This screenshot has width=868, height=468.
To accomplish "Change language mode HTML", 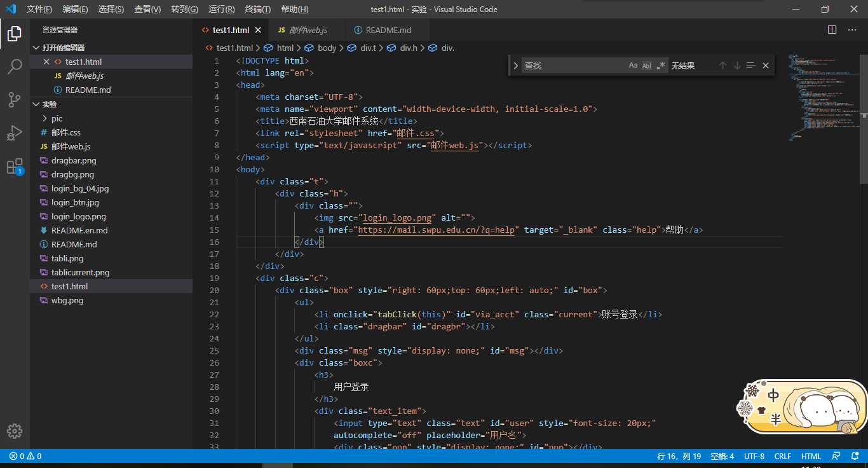I will click(x=811, y=456).
